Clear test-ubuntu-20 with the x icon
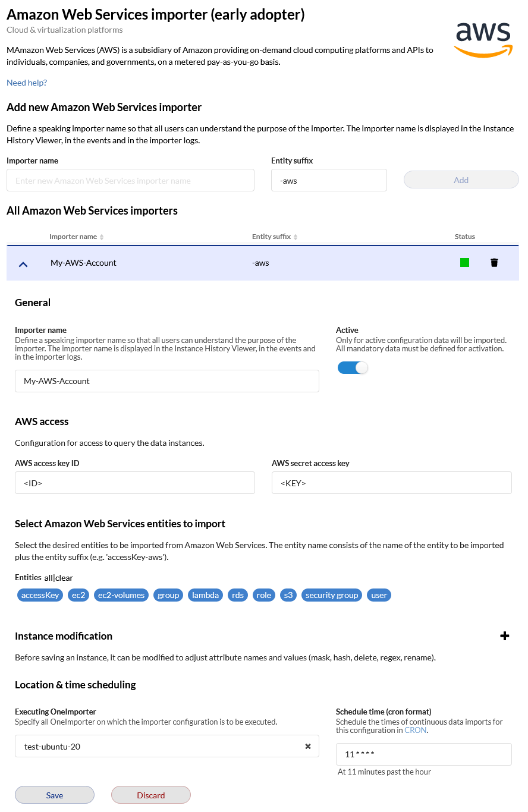528x812 pixels. 308,747
